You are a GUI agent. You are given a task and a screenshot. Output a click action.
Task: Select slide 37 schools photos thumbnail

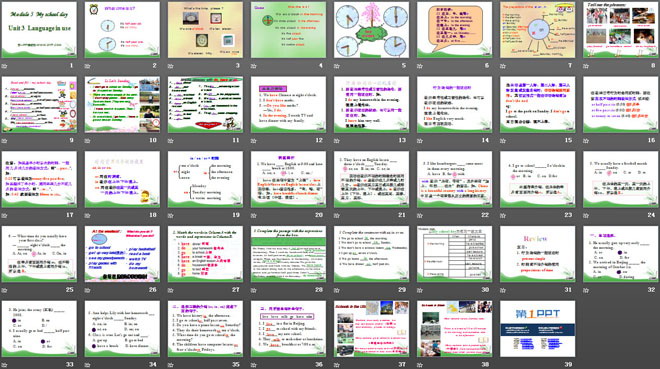371,329
